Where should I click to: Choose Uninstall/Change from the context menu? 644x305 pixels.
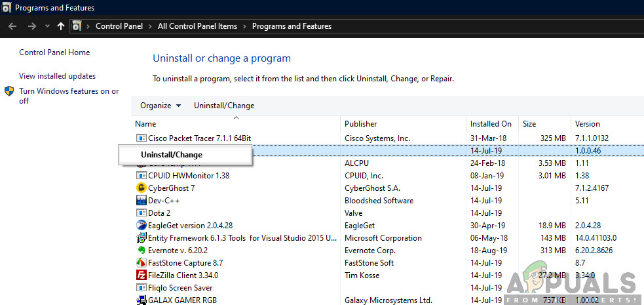(172, 155)
